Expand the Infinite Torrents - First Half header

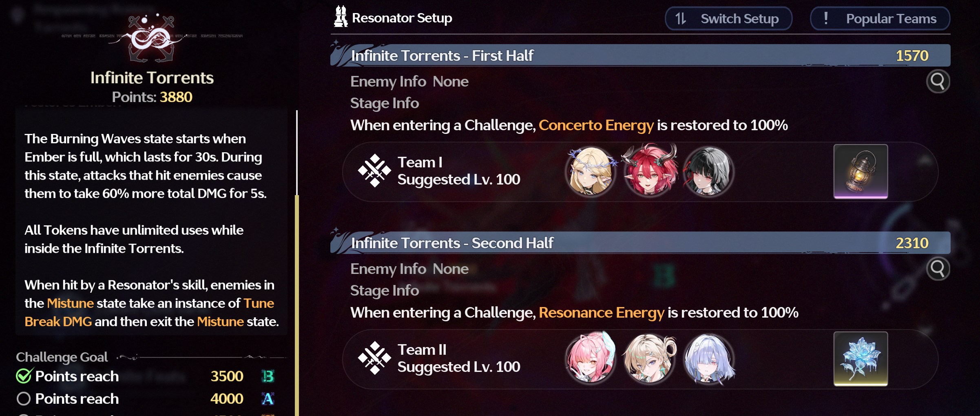(x=640, y=56)
